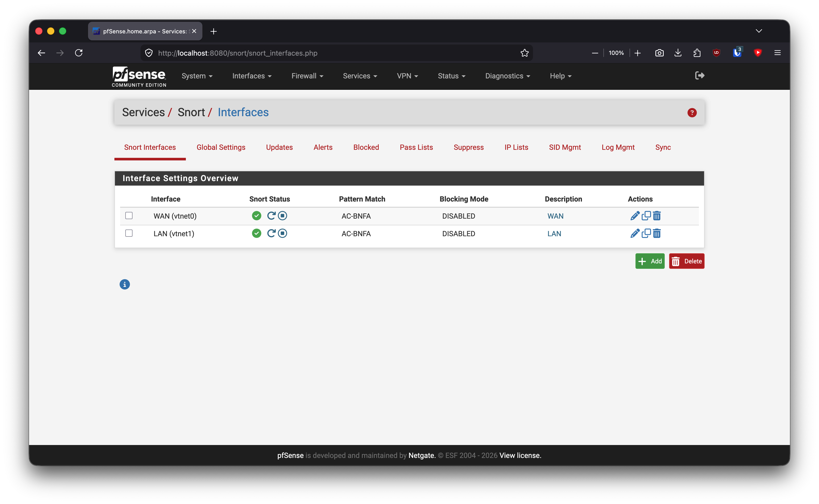Switch to the SID Mgmt tab
Image resolution: width=819 pixels, height=504 pixels.
pos(565,147)
